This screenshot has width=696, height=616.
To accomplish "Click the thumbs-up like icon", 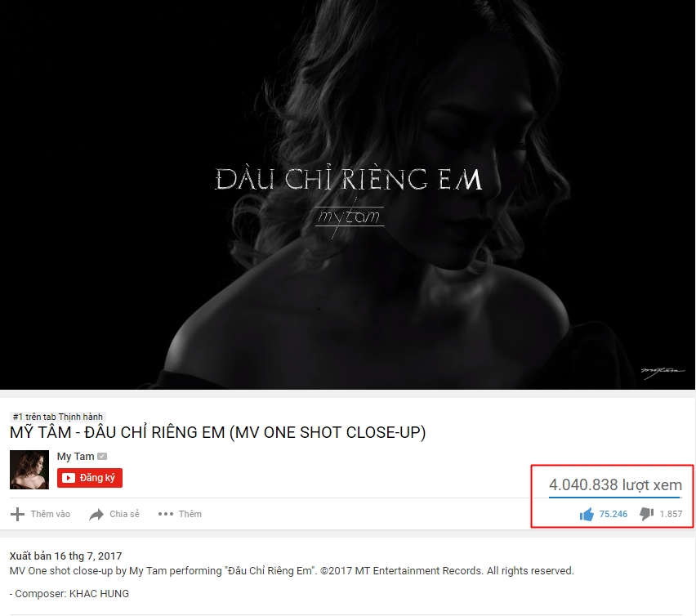I will point(587,515).
